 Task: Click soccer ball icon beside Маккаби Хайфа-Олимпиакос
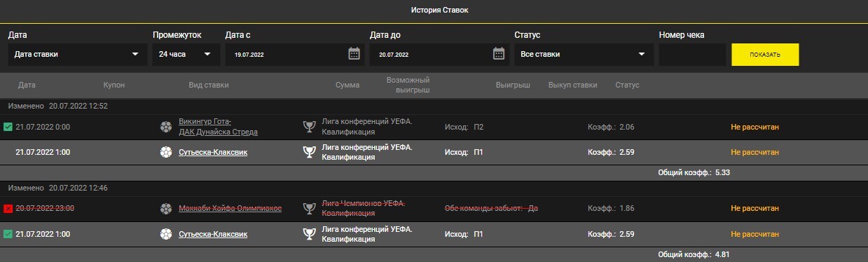[165, 208]
